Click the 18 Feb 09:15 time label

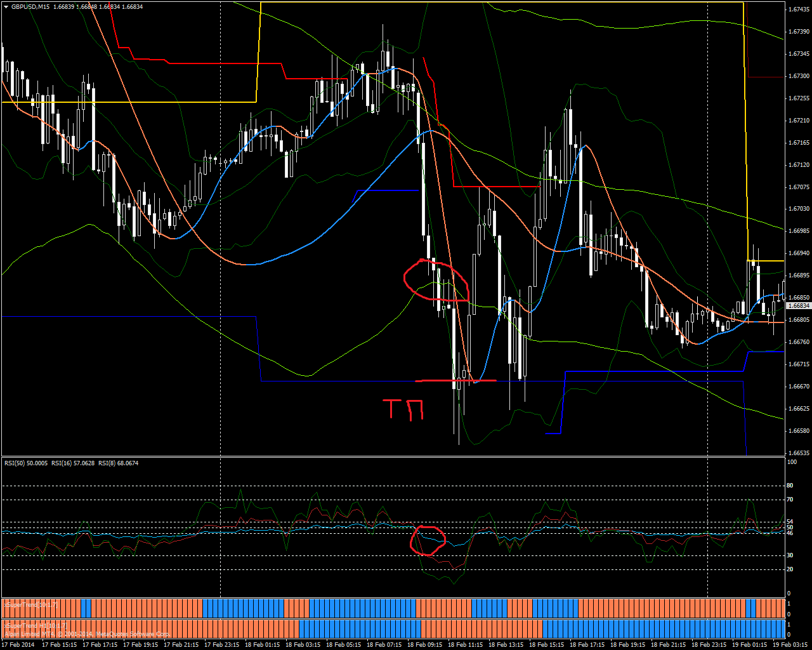coord(424,644)
